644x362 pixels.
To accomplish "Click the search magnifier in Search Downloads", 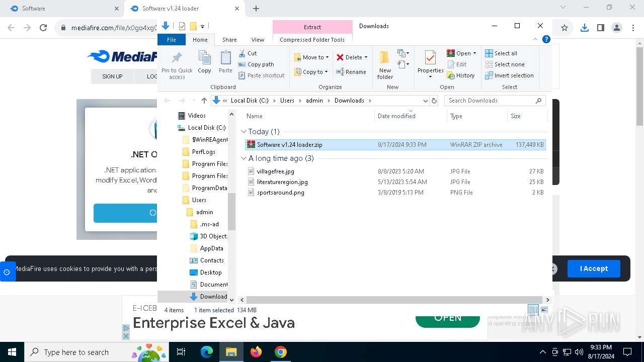I will [x=538, y=101].
